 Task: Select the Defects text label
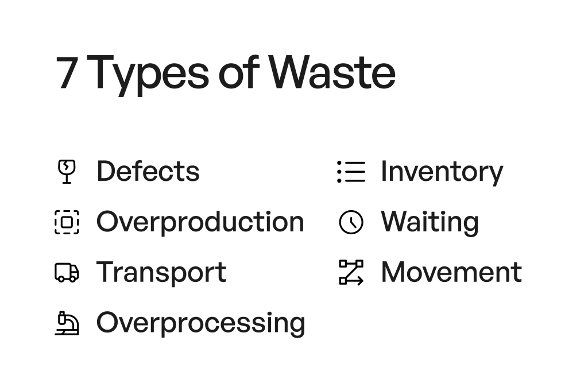[x=148, y=172]
